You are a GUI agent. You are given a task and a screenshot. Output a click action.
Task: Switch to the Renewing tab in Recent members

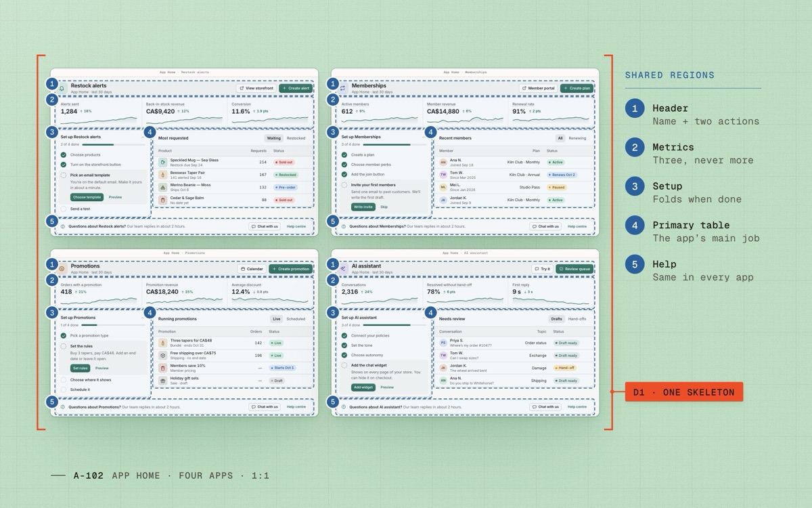click(577, 138)
